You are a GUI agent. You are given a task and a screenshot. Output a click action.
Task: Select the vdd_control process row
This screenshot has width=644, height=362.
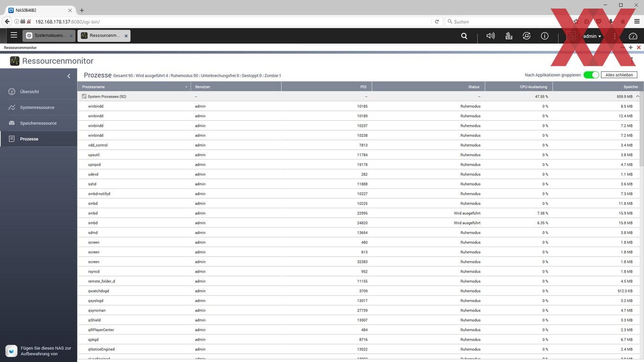tap(358, 145)
